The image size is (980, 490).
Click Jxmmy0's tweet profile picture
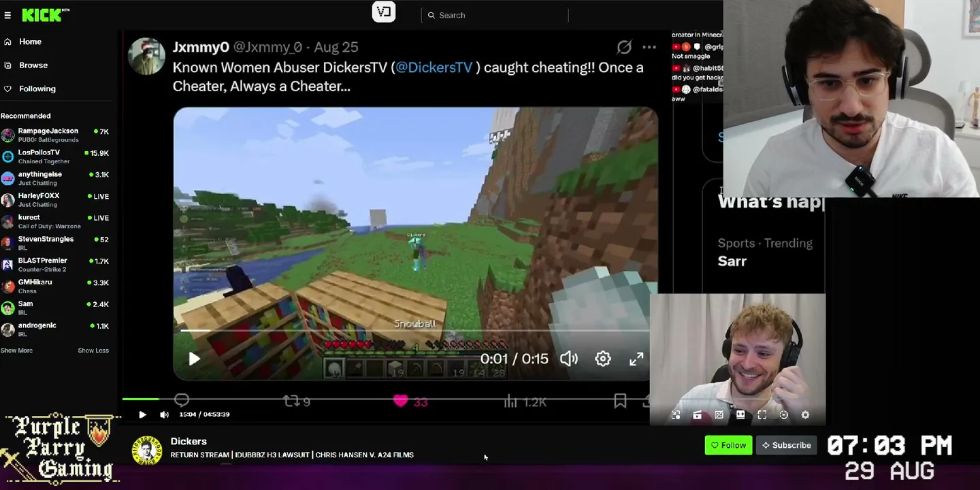(146, 56)
